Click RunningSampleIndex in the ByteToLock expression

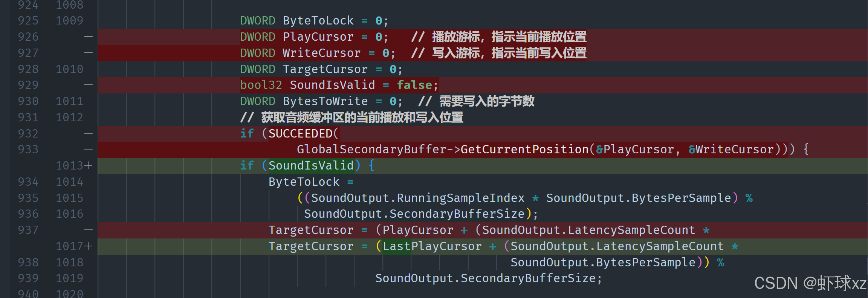pyautogui.click(x=460, y=198)
